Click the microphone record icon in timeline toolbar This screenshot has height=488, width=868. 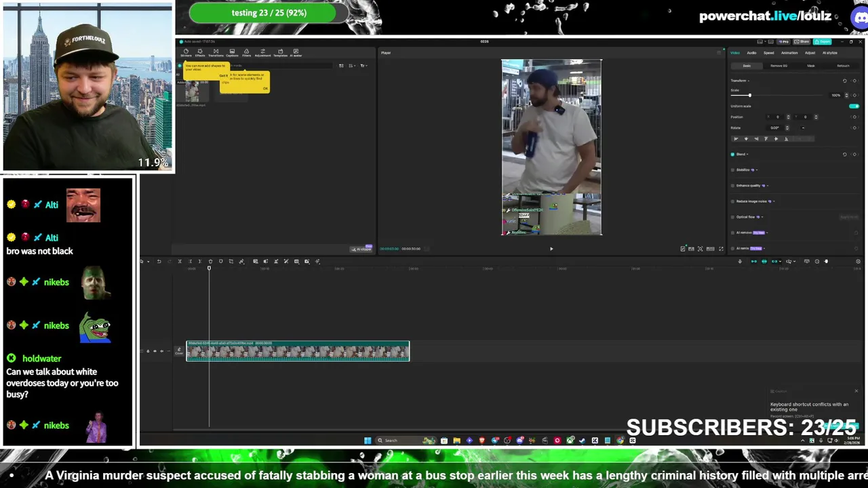point(740,262)
